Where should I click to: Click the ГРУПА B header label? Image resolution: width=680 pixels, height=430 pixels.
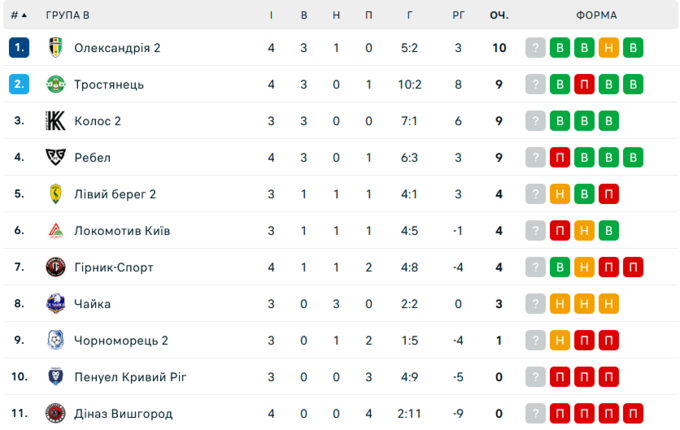(x=67, y=15)
